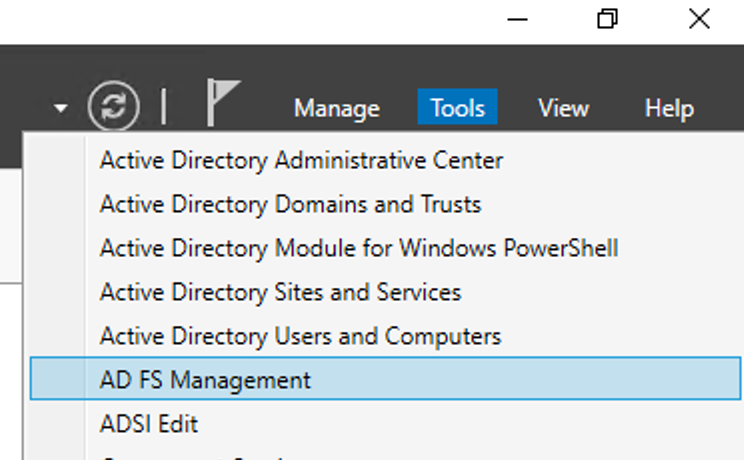Restore down the window
Viewport: 744px width, 460px height.
pyautogui.click(x=607, y=19)
